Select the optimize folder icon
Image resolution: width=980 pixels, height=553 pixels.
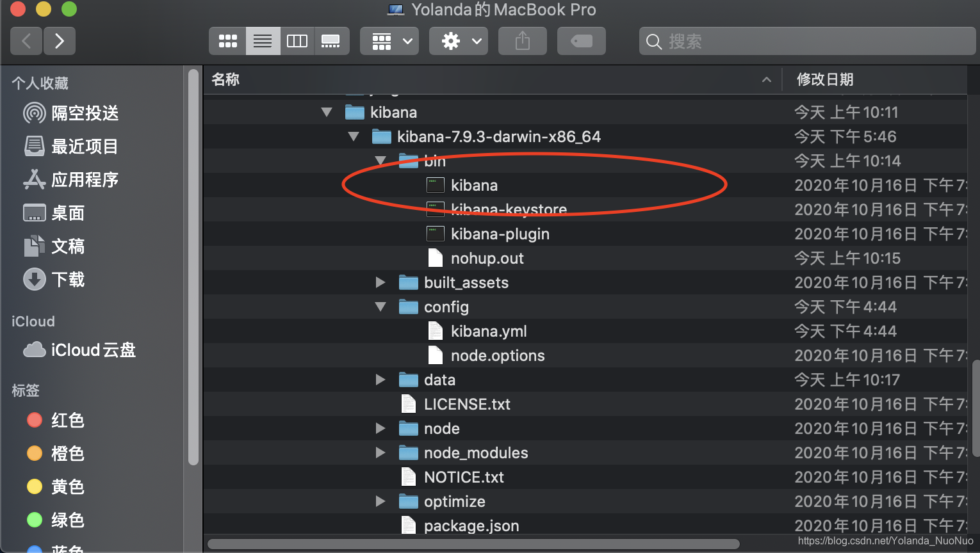point(409,502)
